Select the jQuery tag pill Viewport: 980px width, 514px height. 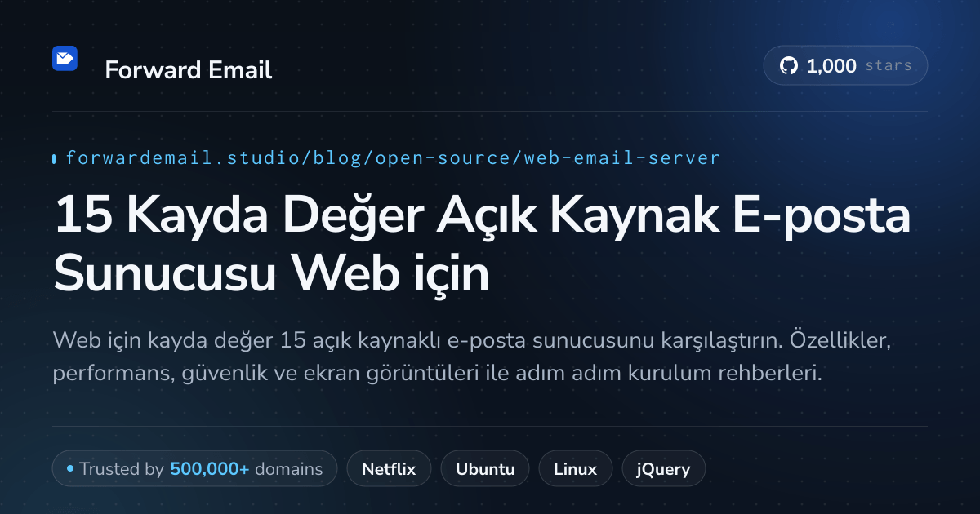point(664,469)
